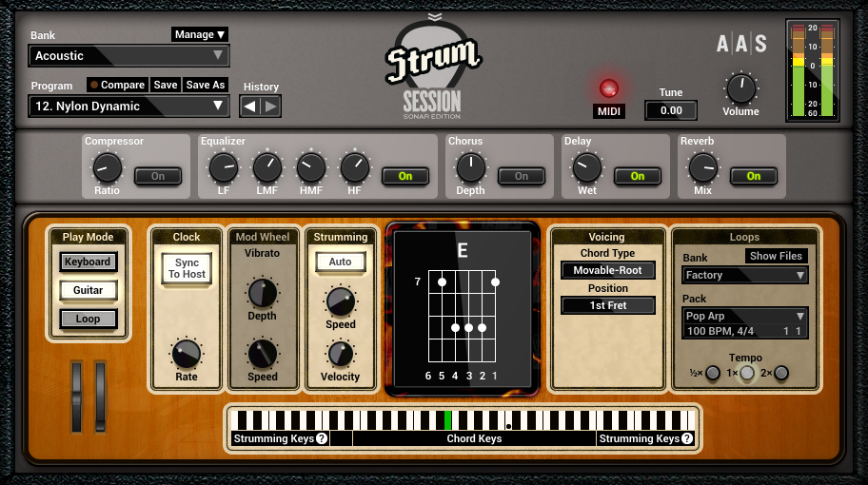Click the collapse chevron above the logo
Viewport: 868px width, 485px height.
[x=435, y=16]
